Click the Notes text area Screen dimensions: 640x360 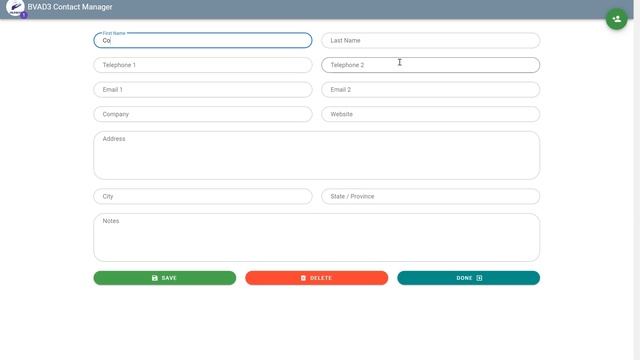pyautogui.click(x=317, y=237)
